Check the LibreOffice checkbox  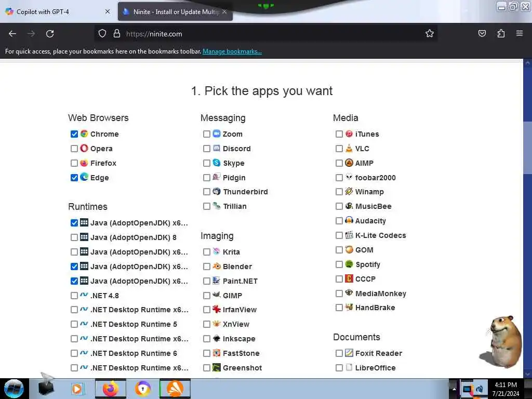(x=339, y=368)
